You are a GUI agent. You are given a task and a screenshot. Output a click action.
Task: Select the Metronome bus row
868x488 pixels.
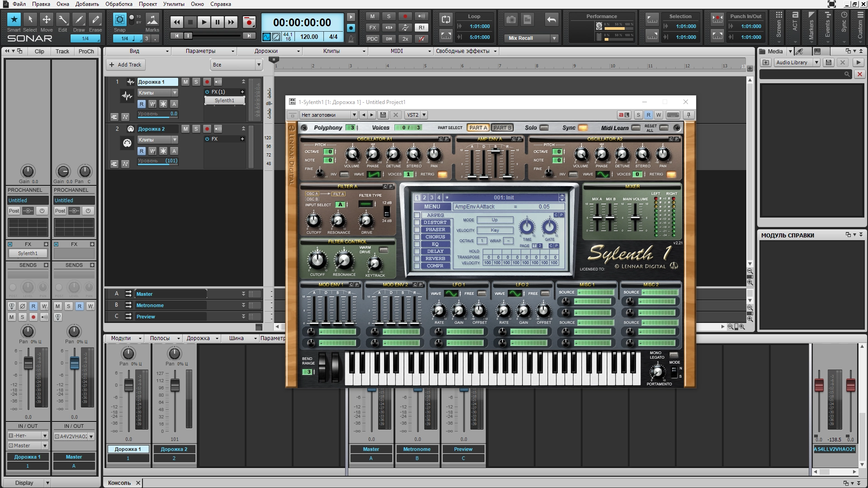171,305
